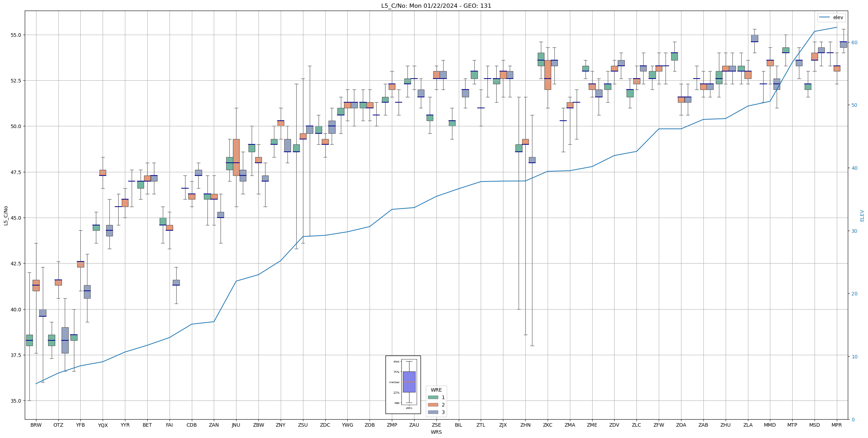The height and width of the screenshot is (438, 868).
Task: Click the WRE legend title
Action: pyautogui.click(x=436, y=390)
